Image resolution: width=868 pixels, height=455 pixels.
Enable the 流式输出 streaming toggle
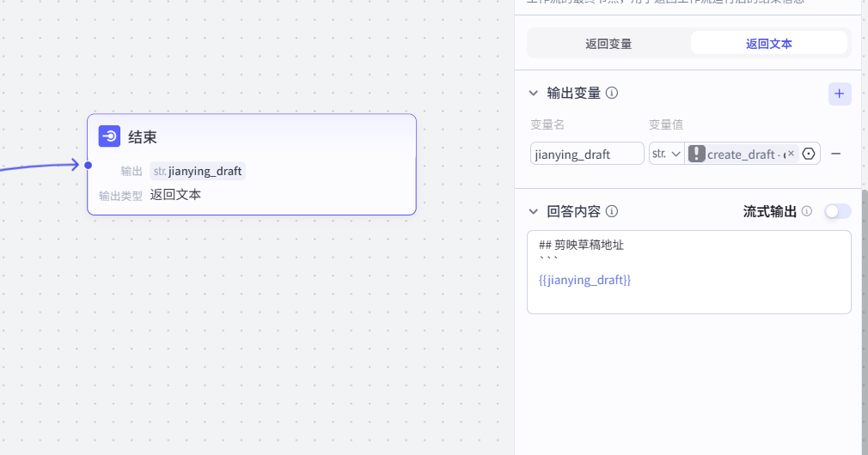pyautogui.click(x=837, y=211)
